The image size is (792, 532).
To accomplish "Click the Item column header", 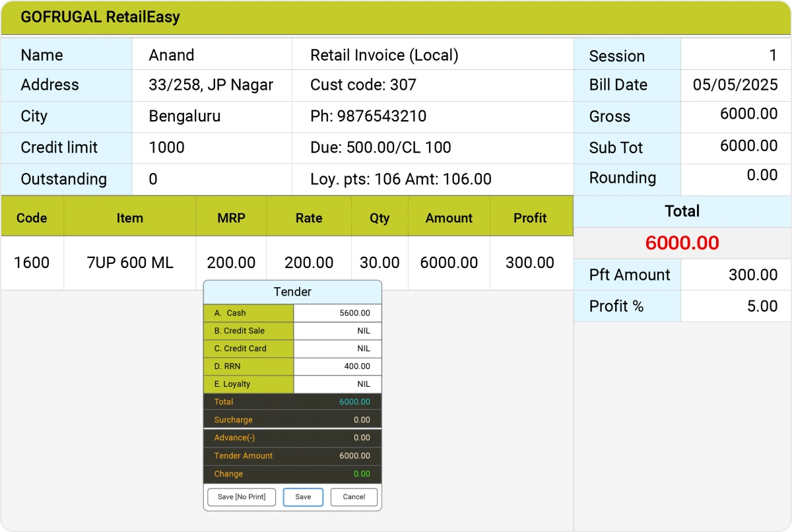I will 129,218.
